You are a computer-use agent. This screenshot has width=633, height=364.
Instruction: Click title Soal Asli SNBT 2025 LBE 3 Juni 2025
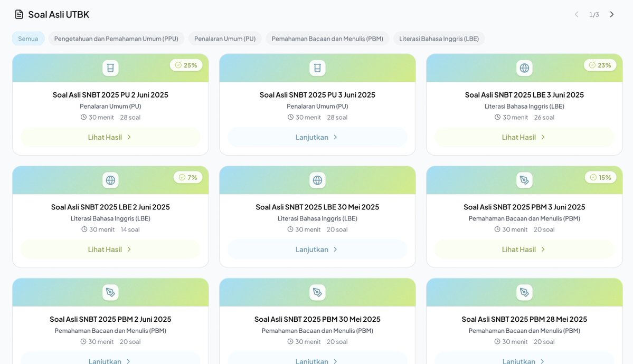[x=524, y=95]
